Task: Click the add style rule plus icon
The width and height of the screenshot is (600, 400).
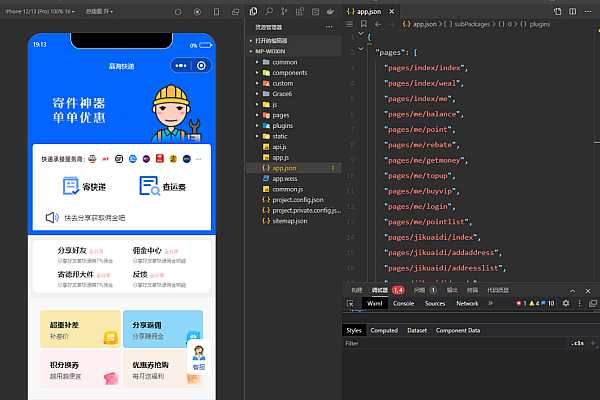Action: 593,343
